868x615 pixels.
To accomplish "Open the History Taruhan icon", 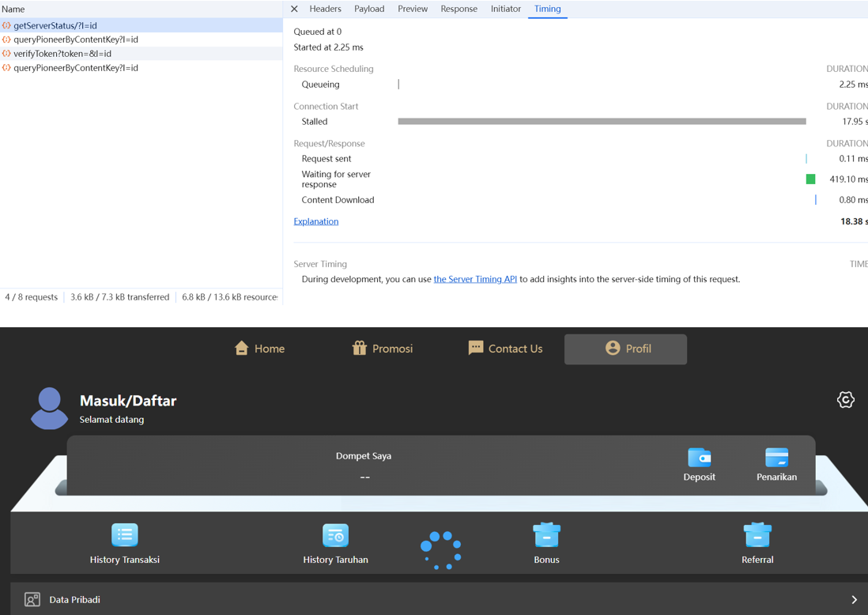I will [335, 535].
